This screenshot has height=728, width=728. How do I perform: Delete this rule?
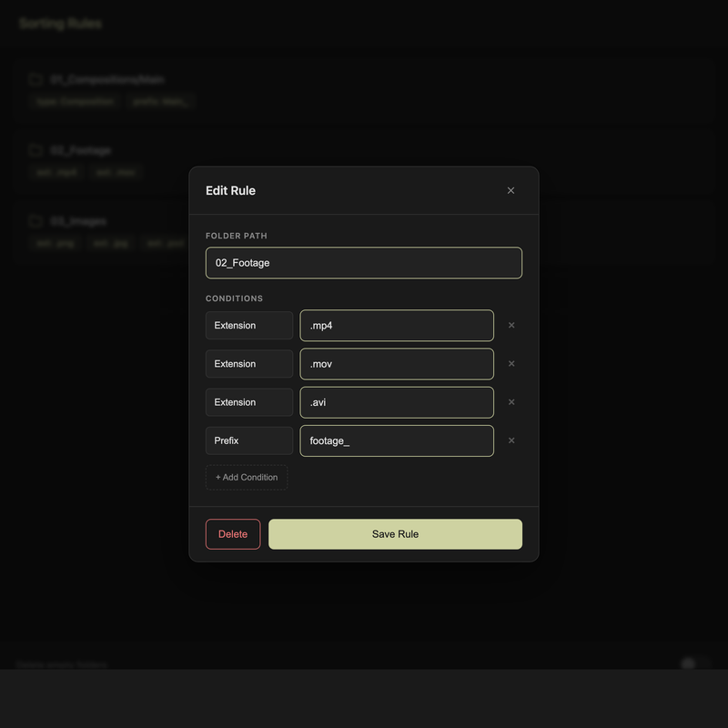point(233,534)
